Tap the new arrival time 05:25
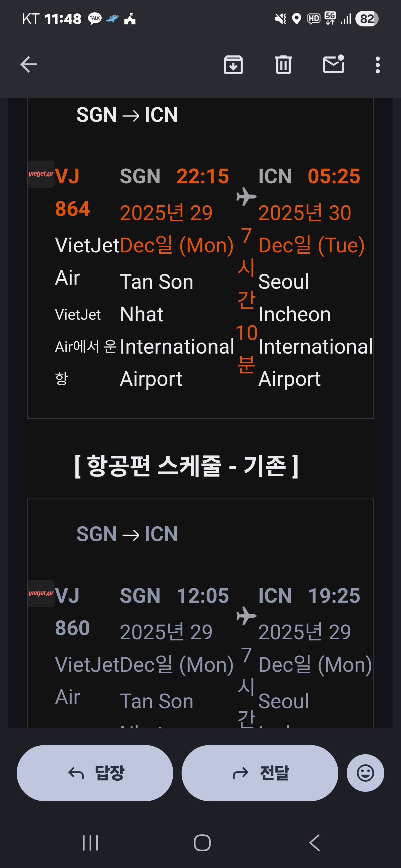The height and width of the screenshot is (868, 401). pyautogui.click(x=334, y=176)
